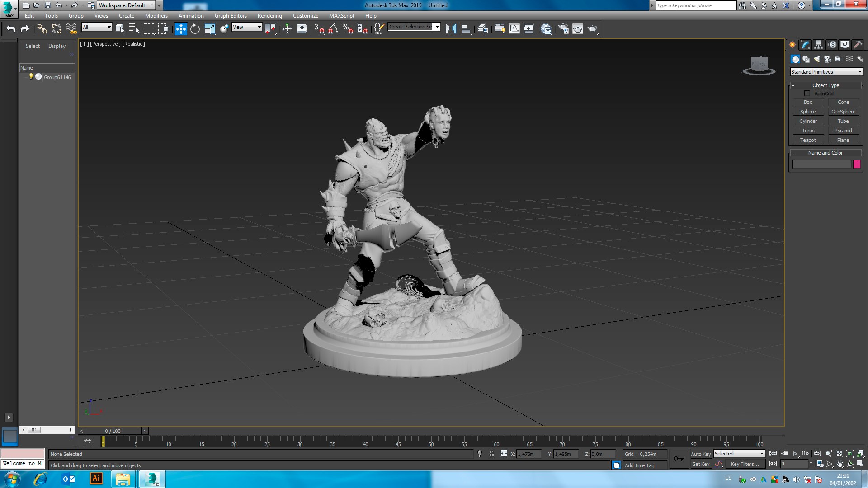
Task: Open the Key Filters dialog
Action: pos(745,464)
